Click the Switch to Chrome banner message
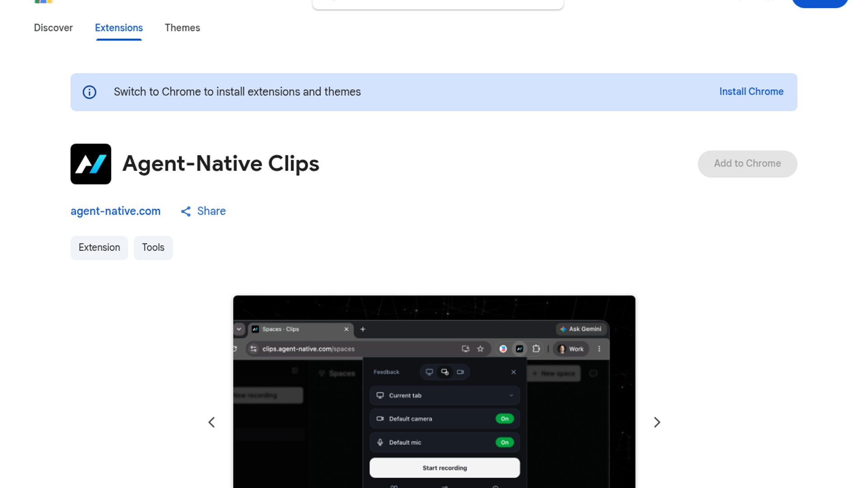 point(237,92)
